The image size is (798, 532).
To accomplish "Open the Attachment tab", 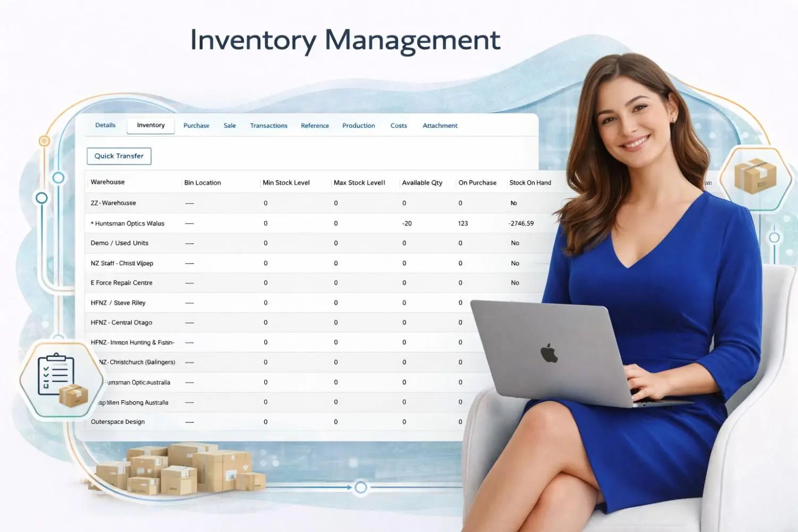I will coord(440,125).
